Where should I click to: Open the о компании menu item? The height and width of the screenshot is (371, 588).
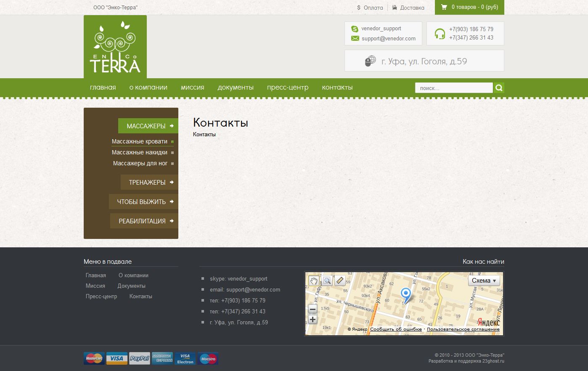pos(148,87)
